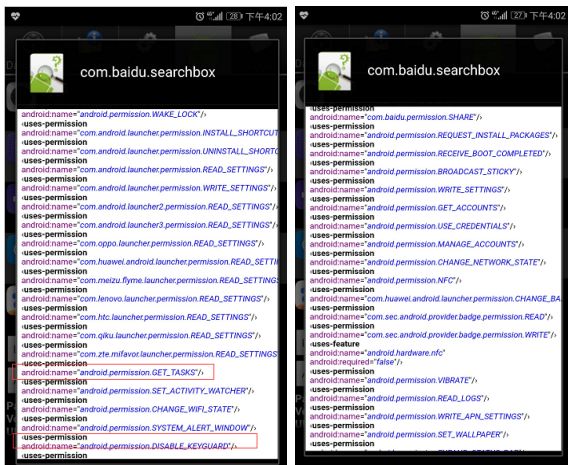
Task: Tap the 下午4:02 clock beside battery 28
Action: pos(264,17)
